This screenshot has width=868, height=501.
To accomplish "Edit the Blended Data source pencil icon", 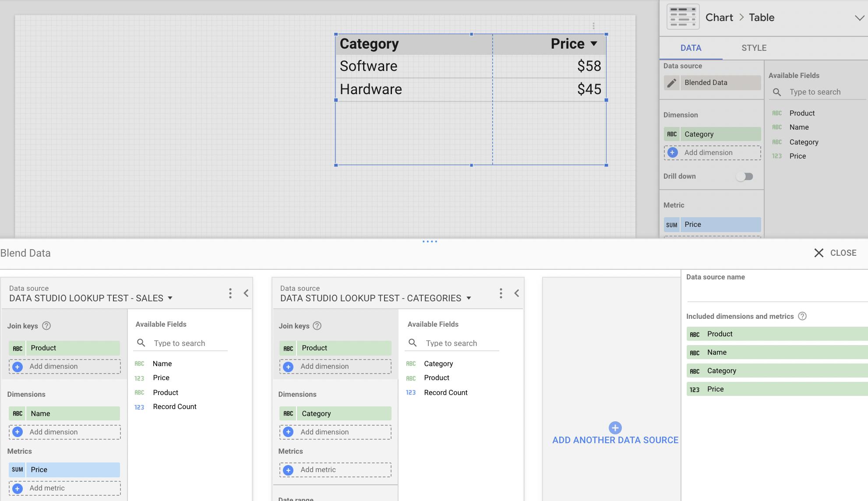I will pyautogui.click(x=672, y=83).
